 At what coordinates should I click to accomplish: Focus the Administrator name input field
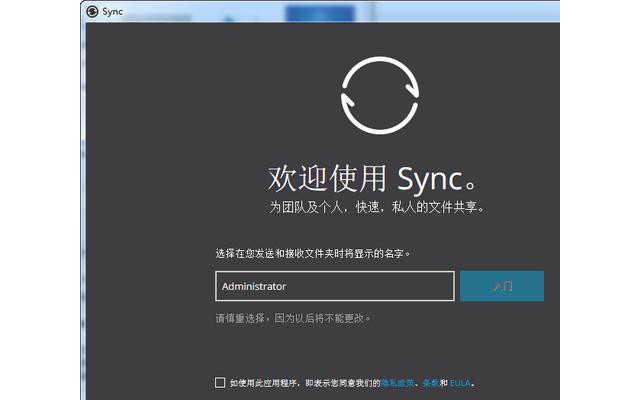coord(335,286)
